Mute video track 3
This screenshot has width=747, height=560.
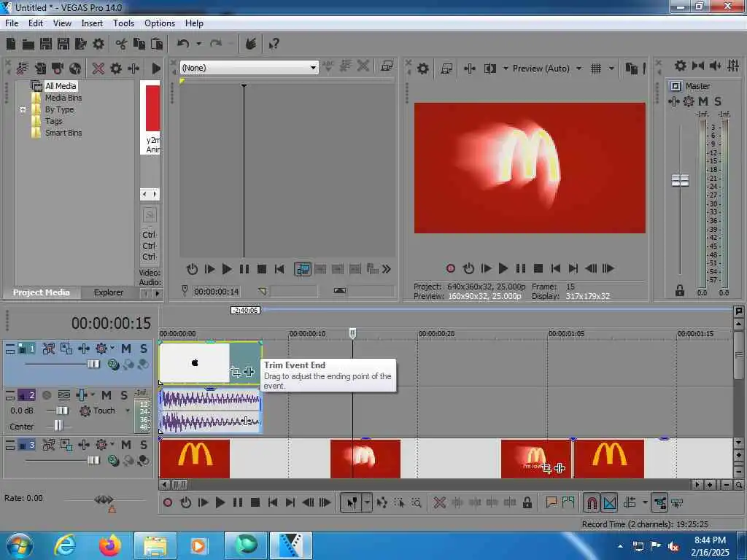tap(125, 445)
